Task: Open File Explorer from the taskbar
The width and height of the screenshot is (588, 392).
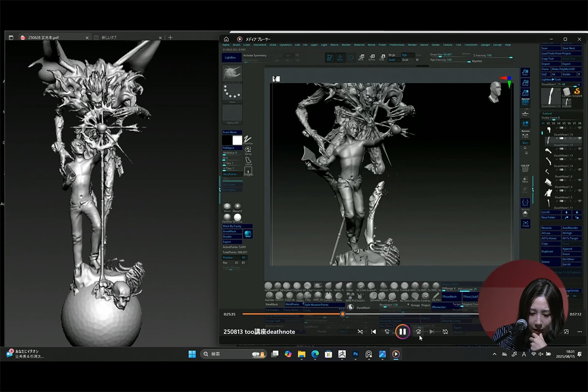Action: (302, 354)
